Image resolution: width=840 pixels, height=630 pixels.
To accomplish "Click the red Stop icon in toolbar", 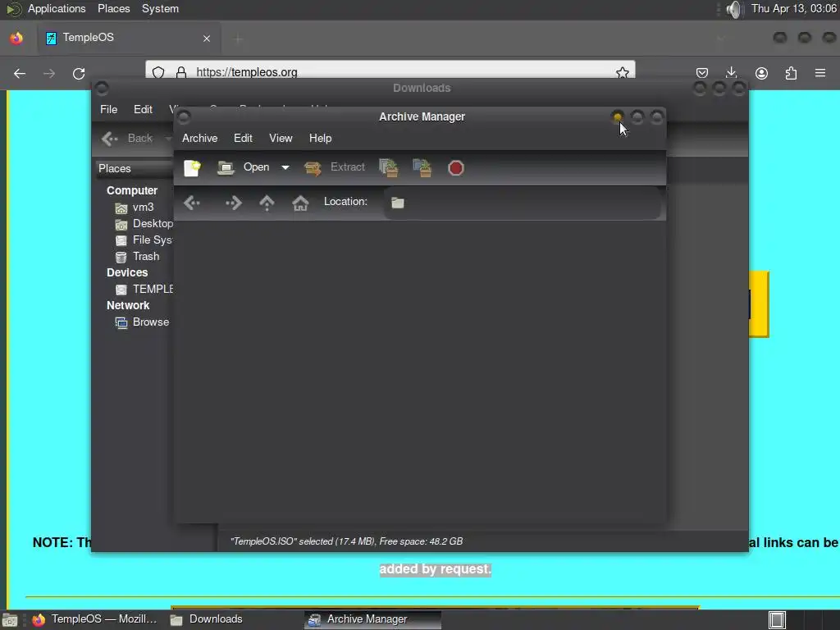I will click(456, 168).
